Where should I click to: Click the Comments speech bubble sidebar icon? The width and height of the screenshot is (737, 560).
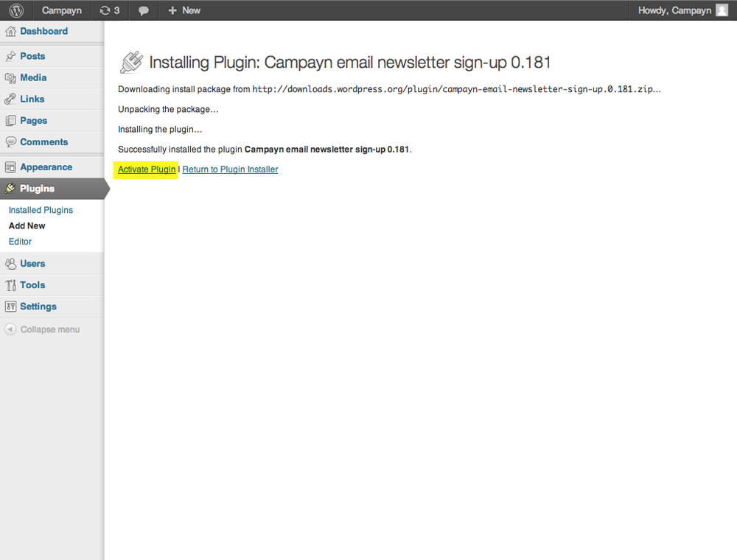pos(10,142)
